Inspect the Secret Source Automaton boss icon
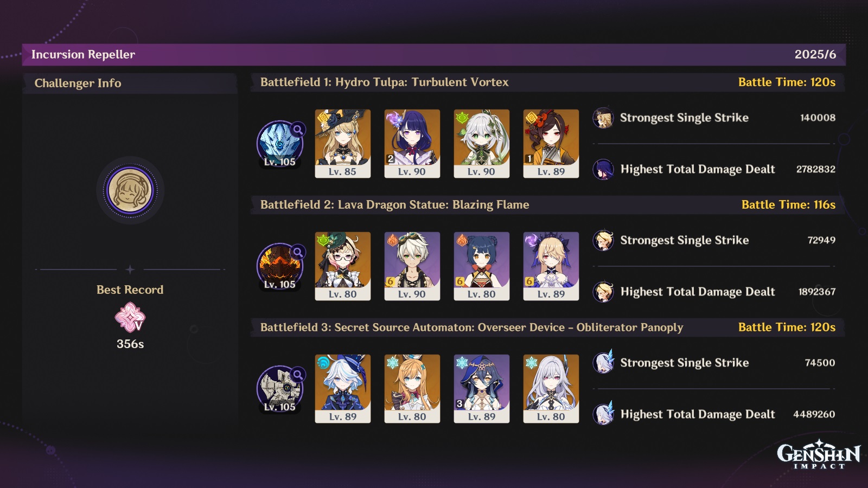The height and width of the screenshot is (488, 868). click(x=280, y=389)
